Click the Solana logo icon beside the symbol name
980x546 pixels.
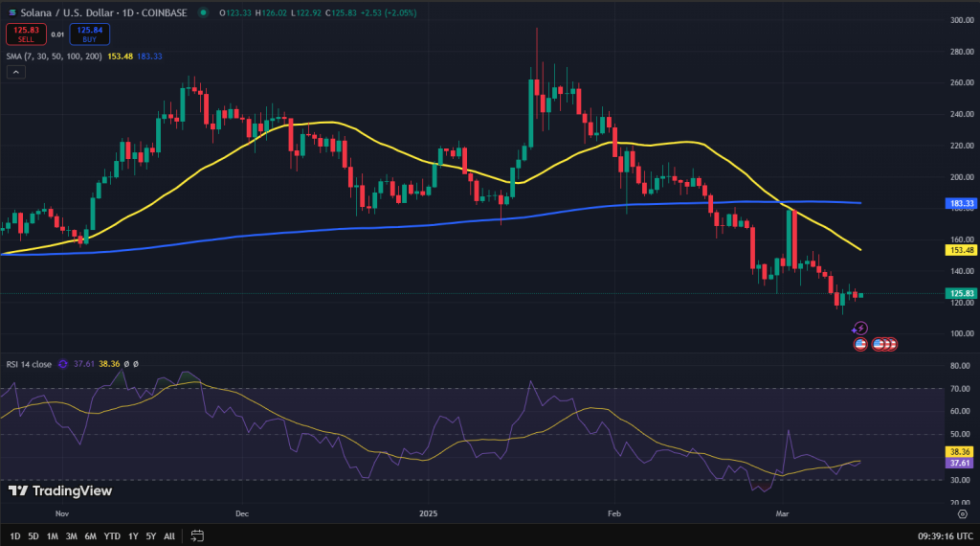pyautogui.click(x=12, y=12)
